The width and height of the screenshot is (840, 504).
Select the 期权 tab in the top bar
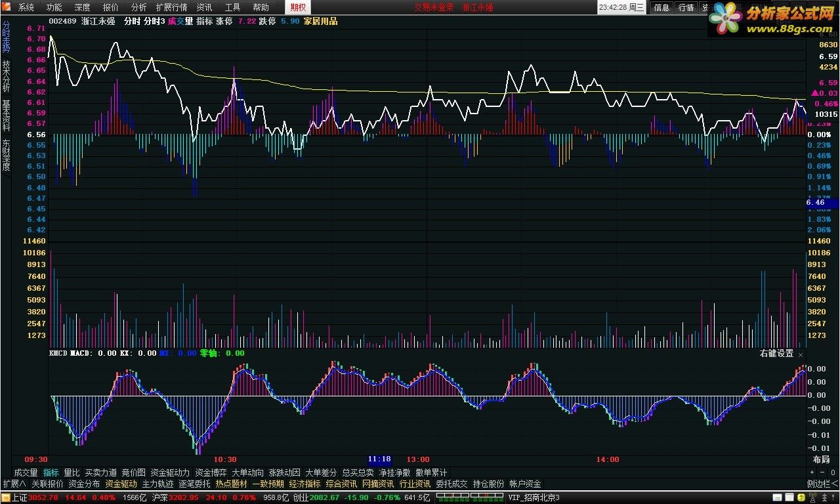pyautogui.click(x=298, y=8)
